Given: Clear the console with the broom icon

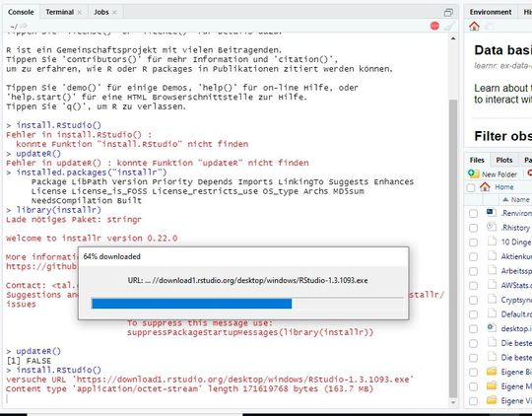Looking at the screenshot, I should 449,26.
